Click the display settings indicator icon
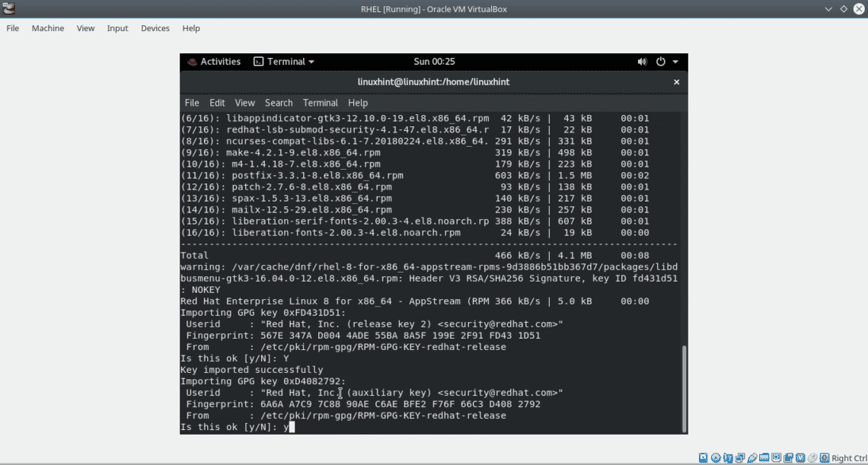This screenshot has width=868, height=465. click(776, 457)
